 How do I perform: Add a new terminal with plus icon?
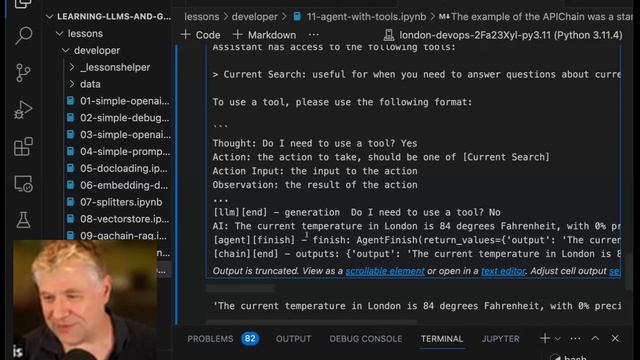click(544, 338)
